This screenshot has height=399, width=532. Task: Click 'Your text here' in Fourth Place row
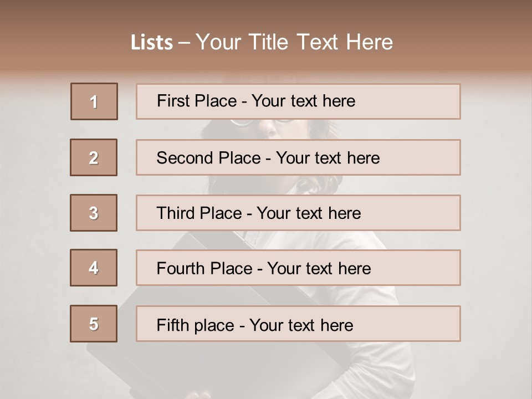pos(319,269)
